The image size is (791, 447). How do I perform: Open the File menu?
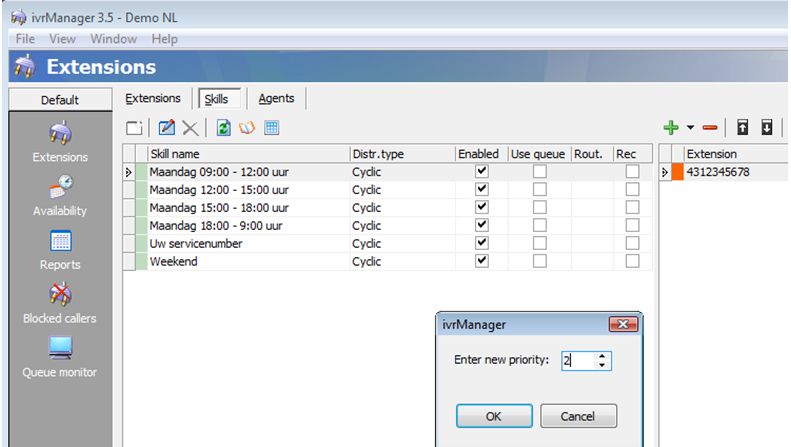click(25, 39)
